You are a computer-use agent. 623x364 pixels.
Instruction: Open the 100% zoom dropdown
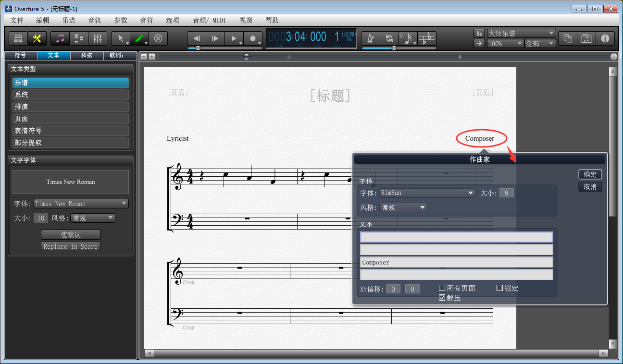(x=505, y=43)
